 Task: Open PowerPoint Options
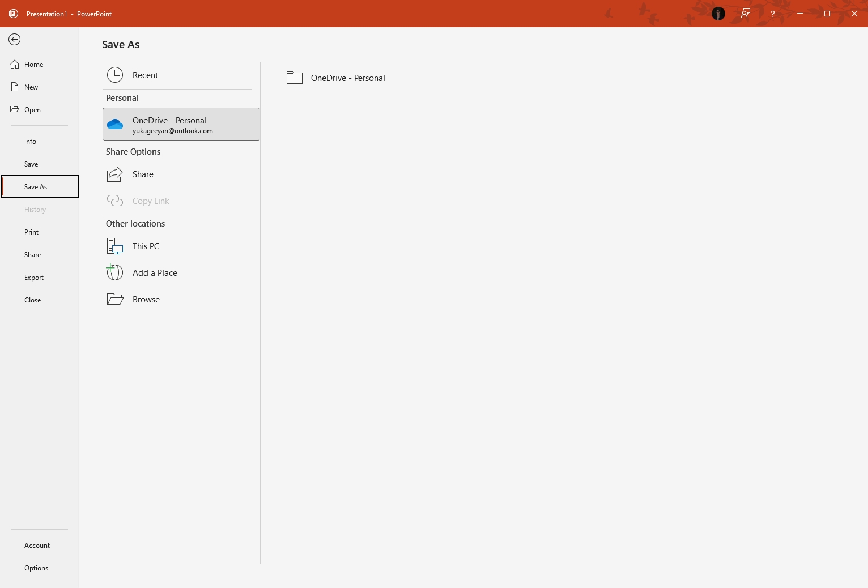39,568
